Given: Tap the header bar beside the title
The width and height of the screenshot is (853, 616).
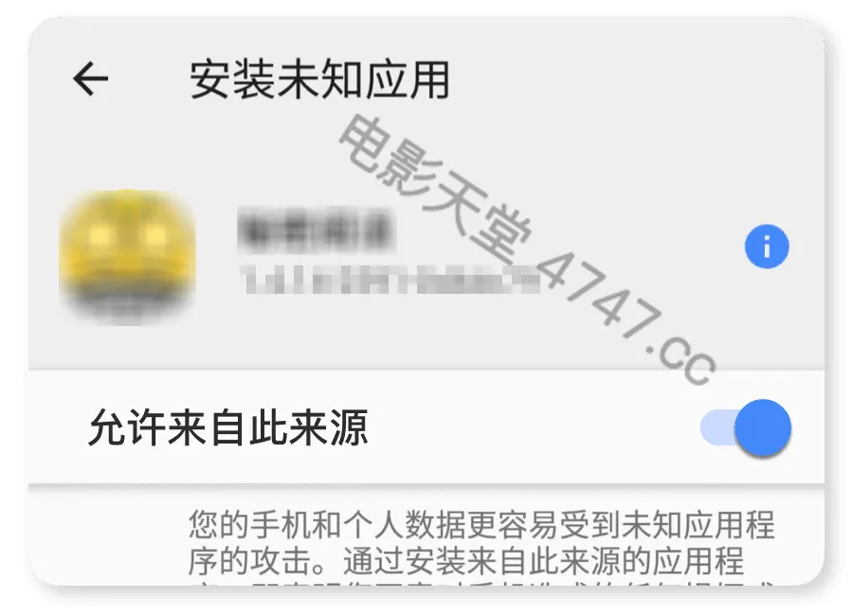Looking at the screenshot, I should click(x=626, y=80).
